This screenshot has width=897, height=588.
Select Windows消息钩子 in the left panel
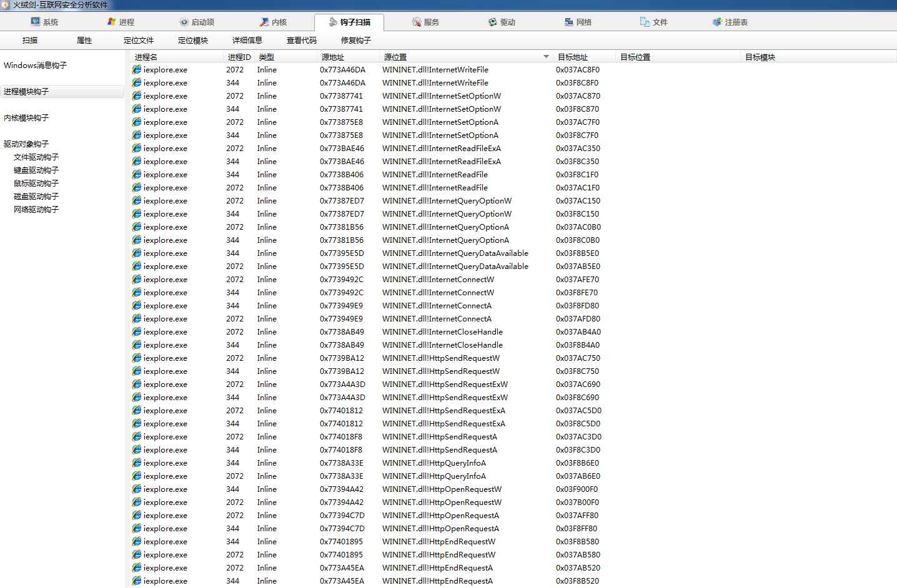[x=36, y=66]
